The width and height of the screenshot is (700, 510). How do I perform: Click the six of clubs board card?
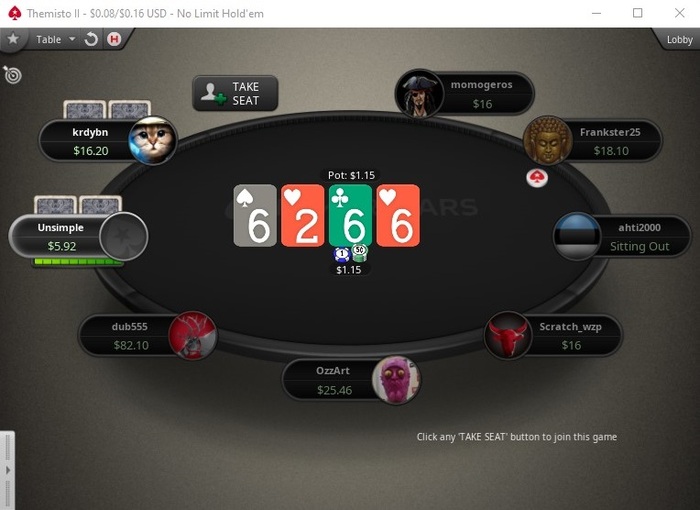[x=350, y=215]
